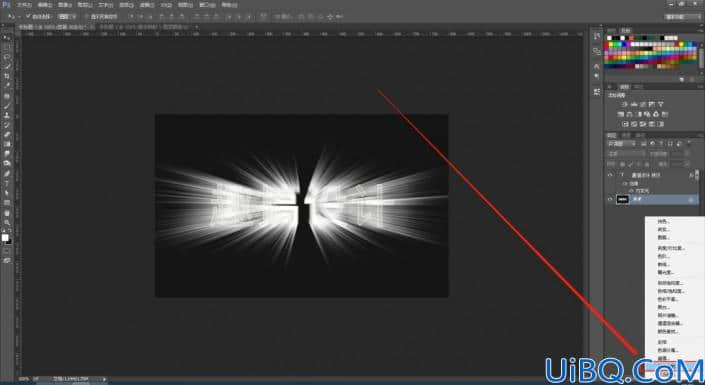Open the layer kind filter dropdown
The height and width of the screenshot is (385, 705).
point(621,144)
